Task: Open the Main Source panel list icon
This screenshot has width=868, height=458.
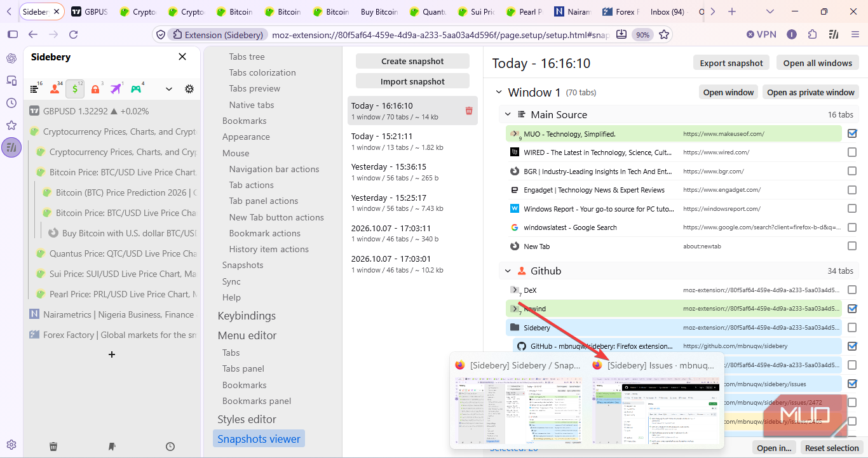Action: [35, 89]
